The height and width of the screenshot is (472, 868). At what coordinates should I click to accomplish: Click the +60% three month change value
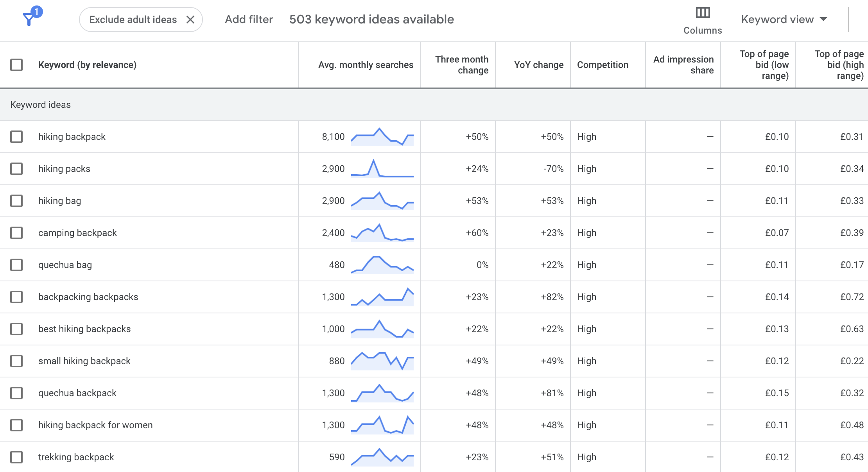click(477, 233)
